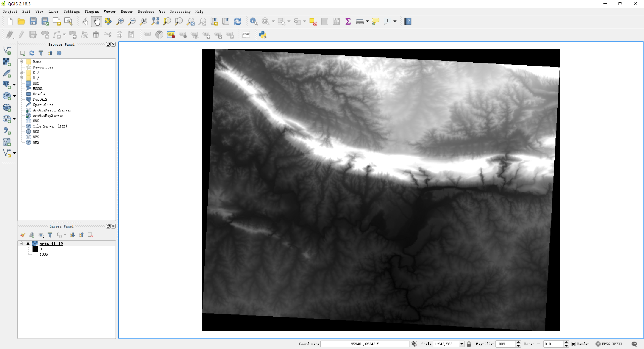The image size is (644, 349).
Task: Open Add PostGIS Layers dropdown arrow
Action: point(14,85)
